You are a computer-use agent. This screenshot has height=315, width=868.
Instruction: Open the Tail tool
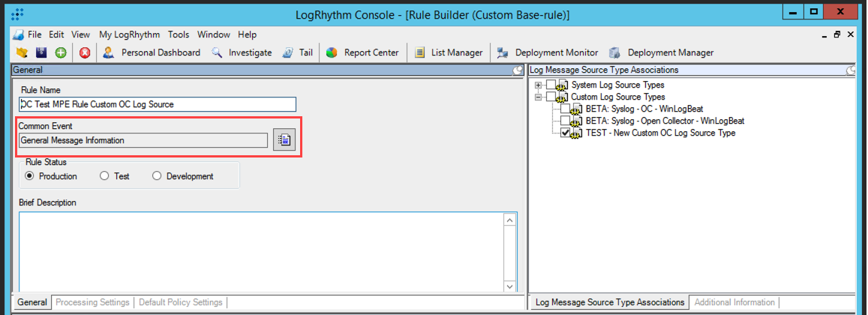[x=298, y=52]
